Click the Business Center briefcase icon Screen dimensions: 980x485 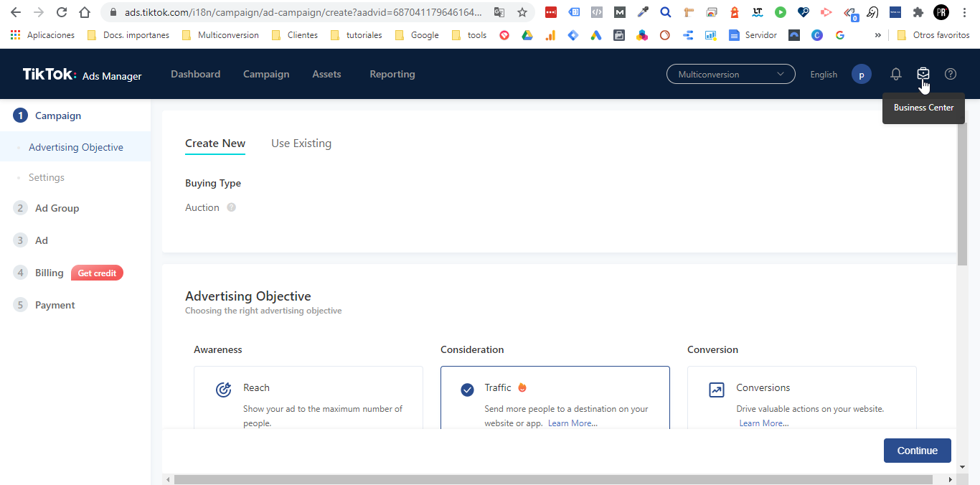[x=923, y=74]
